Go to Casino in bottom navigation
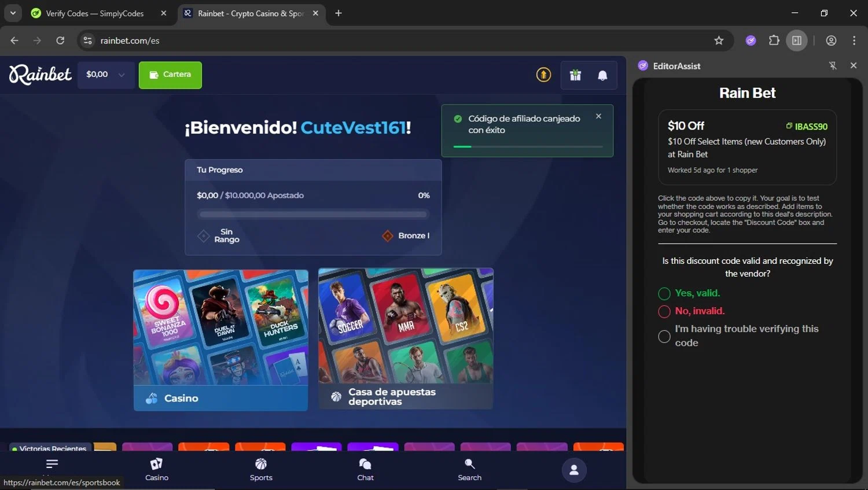The height and width of the screenshot is (490, 868). (157, 470)
